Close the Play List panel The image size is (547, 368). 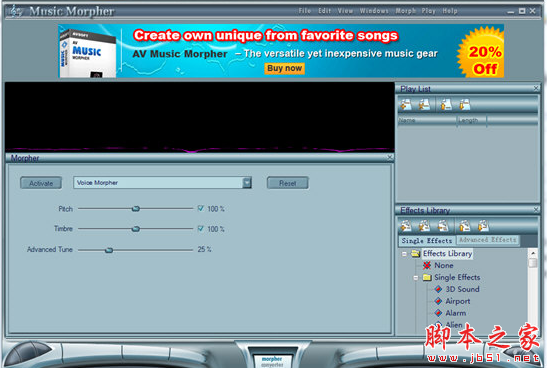536,88
